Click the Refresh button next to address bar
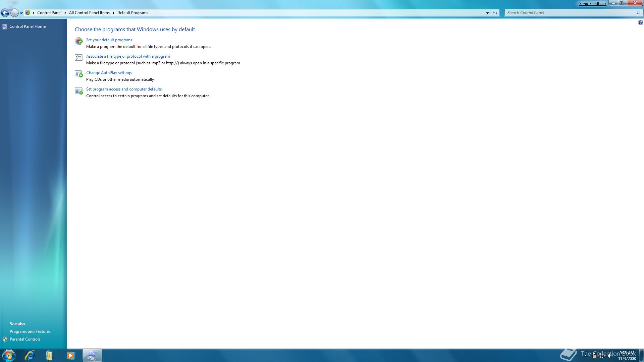This screenshot has width=644, height=362. pyautogui.click(x=495, y=13)
